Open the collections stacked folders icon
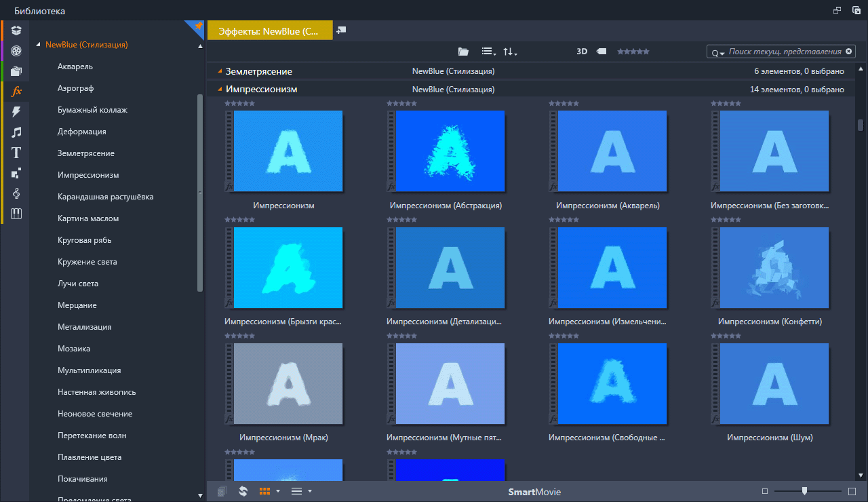The height and width of the screenshot is (502, 868). point(16,71)
